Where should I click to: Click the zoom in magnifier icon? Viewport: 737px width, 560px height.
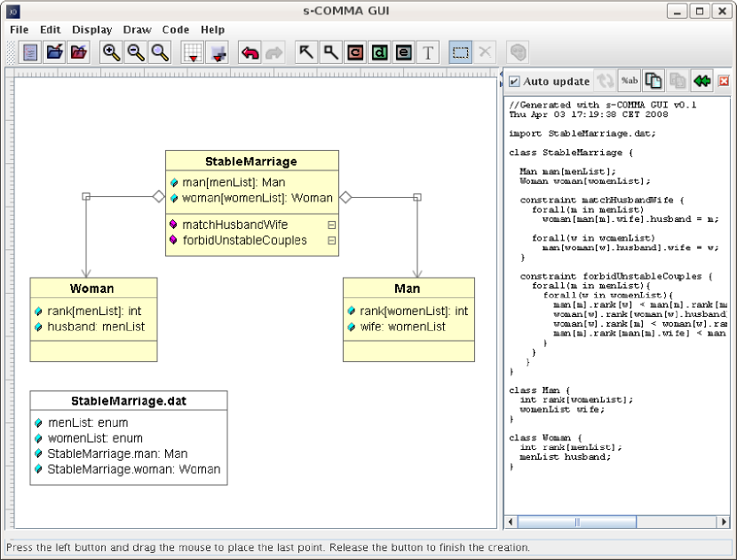point(111,52)
